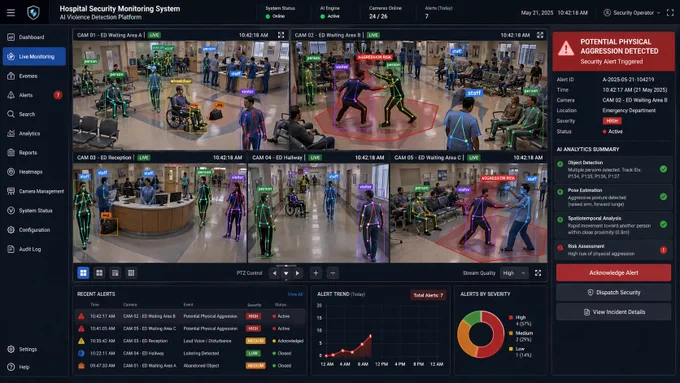Image resolution: width=680 pixels, height=383 pixels.
Task: Click the Configuration gear icon
Action: click(11, 230)
